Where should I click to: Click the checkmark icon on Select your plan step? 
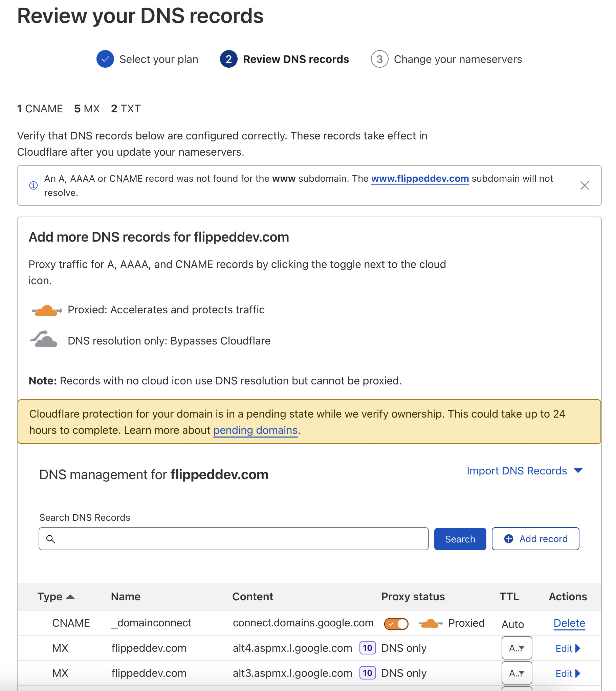click(105, 59)
